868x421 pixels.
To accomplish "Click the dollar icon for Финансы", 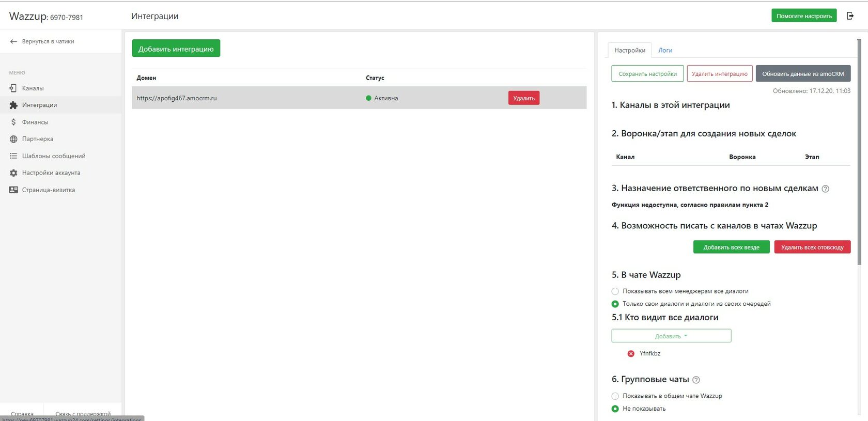I will point(13,122).
